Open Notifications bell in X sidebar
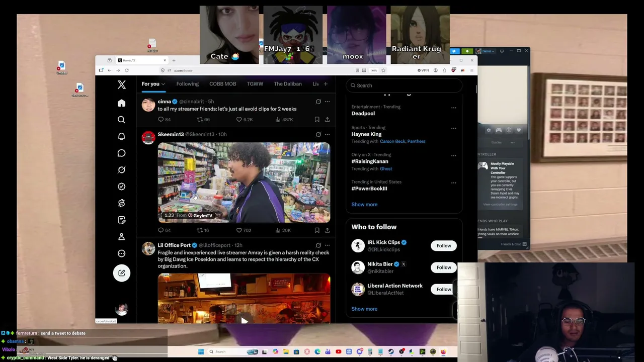The image size is (644, 362). click(x=121, y=136)
